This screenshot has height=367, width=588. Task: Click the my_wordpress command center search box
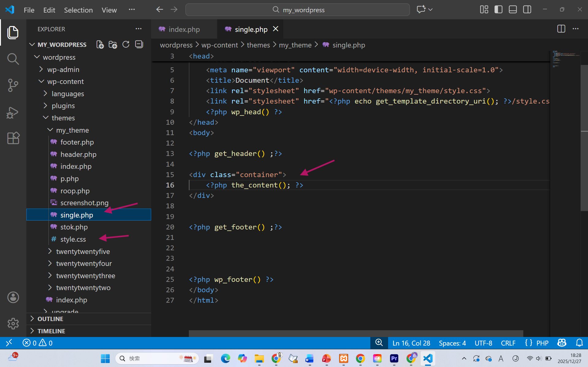coord(297,10)
